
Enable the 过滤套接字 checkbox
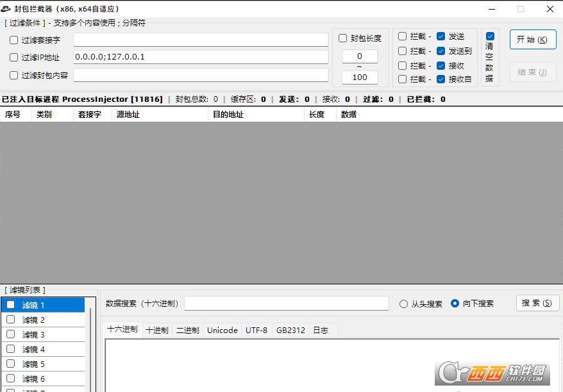(14, 40)
